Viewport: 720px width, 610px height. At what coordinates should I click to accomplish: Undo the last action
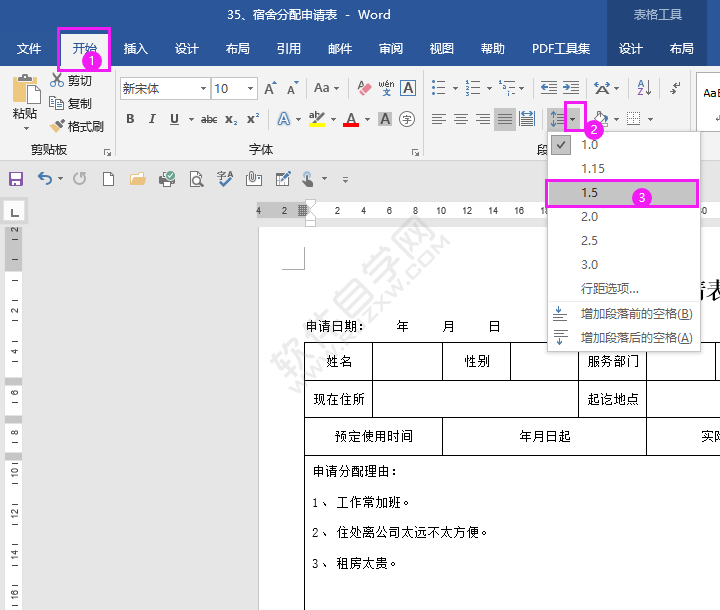pos(45,178)
